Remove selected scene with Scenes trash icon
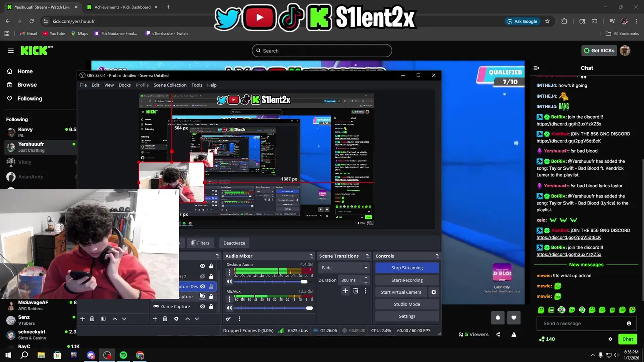The image size is (644, 362). [92, 319]
